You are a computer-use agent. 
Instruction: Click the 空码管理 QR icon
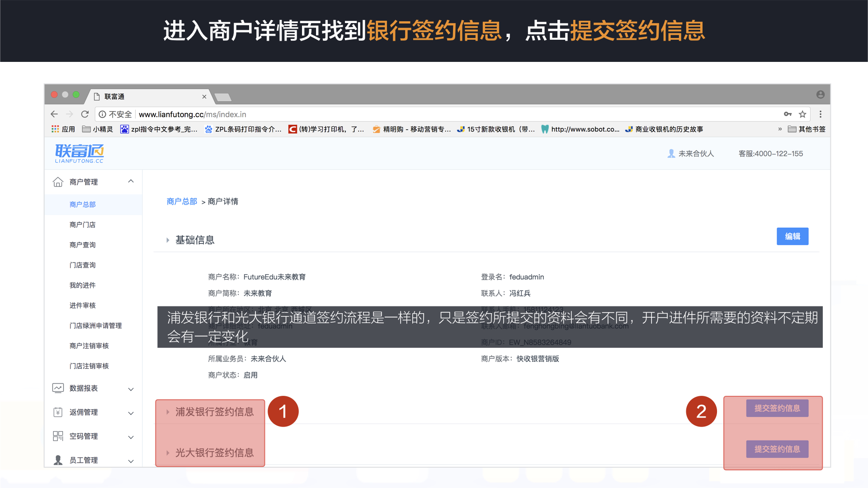click(x=58, y=436)
